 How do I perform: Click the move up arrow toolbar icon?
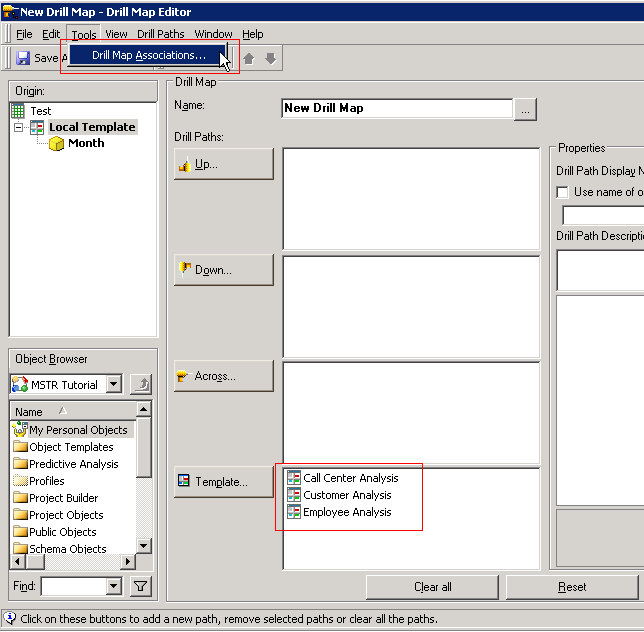[249, 59]
